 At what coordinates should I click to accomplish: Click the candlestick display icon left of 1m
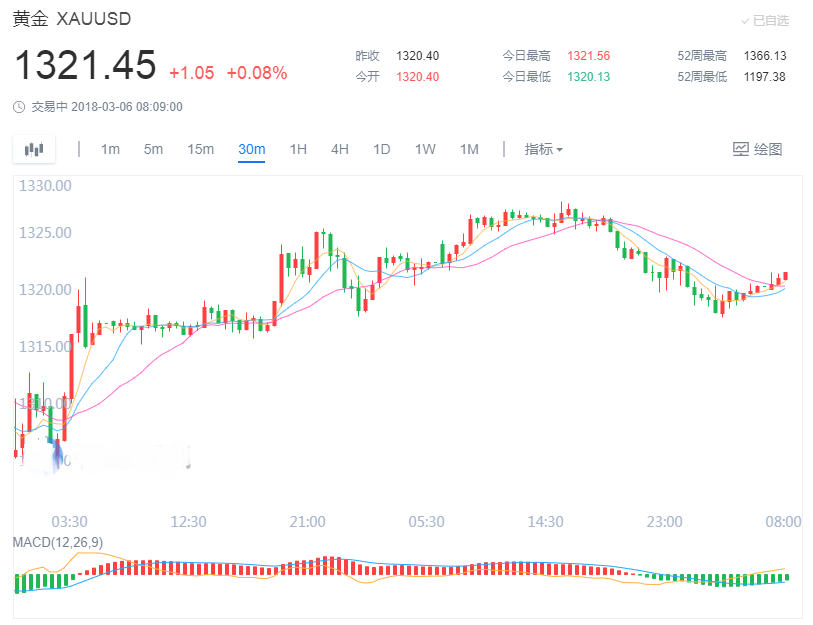coord(33,148)
